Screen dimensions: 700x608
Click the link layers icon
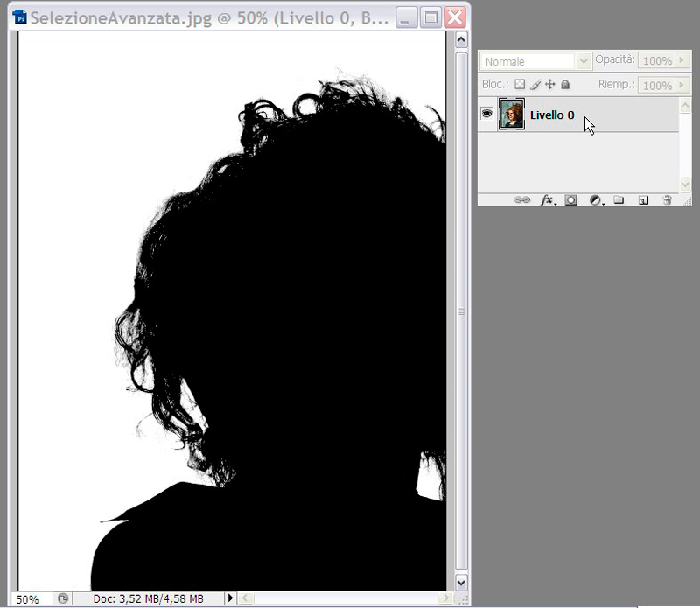(x=522, y=200)
